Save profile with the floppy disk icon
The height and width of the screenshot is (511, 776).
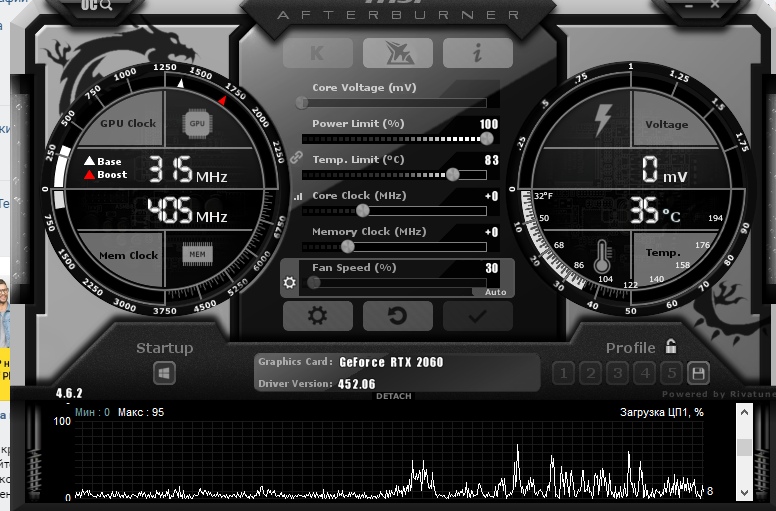(x=698, y=373)
